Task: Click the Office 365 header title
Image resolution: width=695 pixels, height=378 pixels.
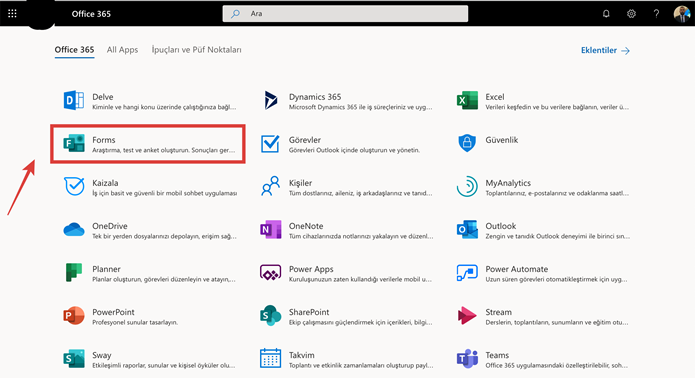Action: point(91,14)
